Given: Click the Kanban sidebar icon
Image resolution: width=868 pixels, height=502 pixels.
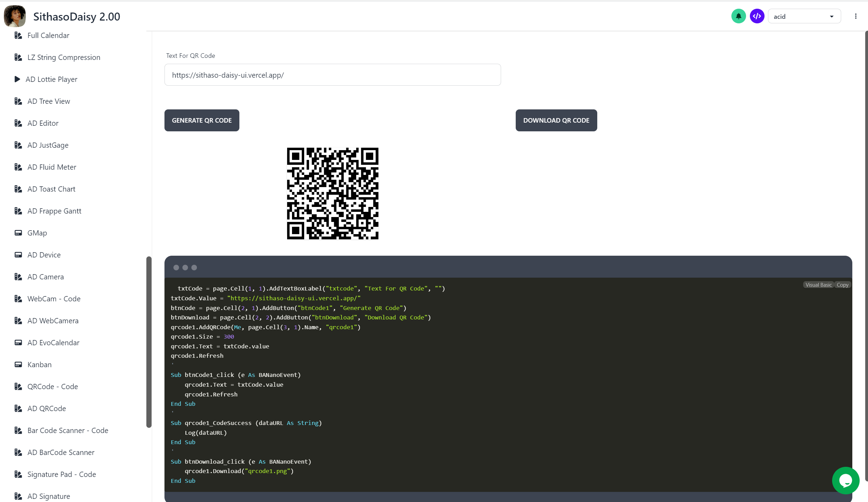Looking at the screenshot, I should click(18, 364).
